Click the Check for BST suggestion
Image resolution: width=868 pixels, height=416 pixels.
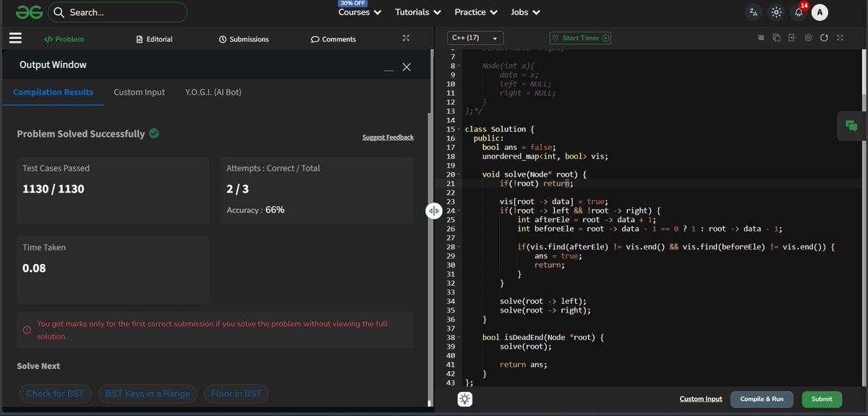point(55,394)
